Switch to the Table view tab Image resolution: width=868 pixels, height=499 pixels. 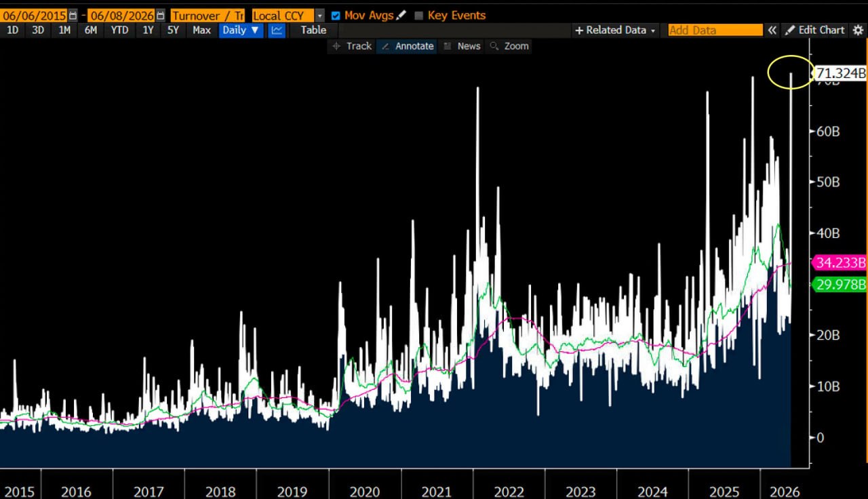coord(313,30)
